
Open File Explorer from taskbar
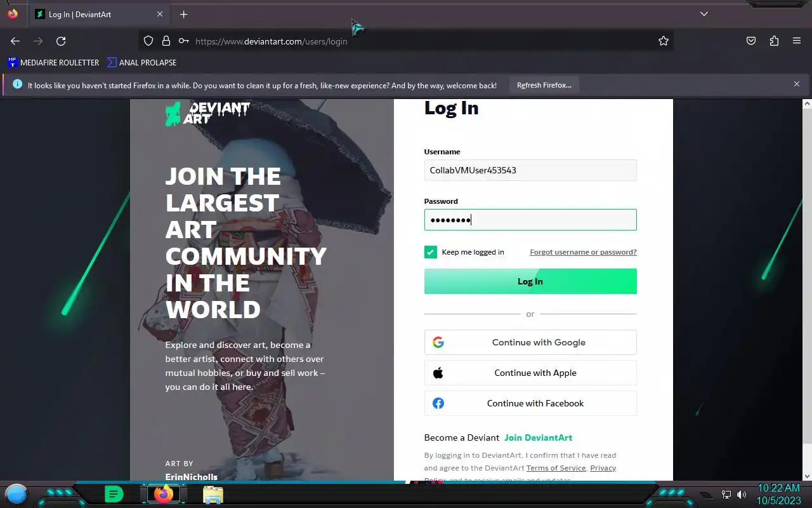click(x=213, y=494)
